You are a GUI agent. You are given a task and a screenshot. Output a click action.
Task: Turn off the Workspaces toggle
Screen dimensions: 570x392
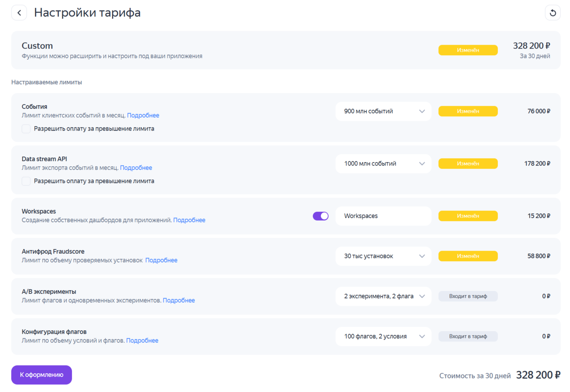(x=320, y=216)
